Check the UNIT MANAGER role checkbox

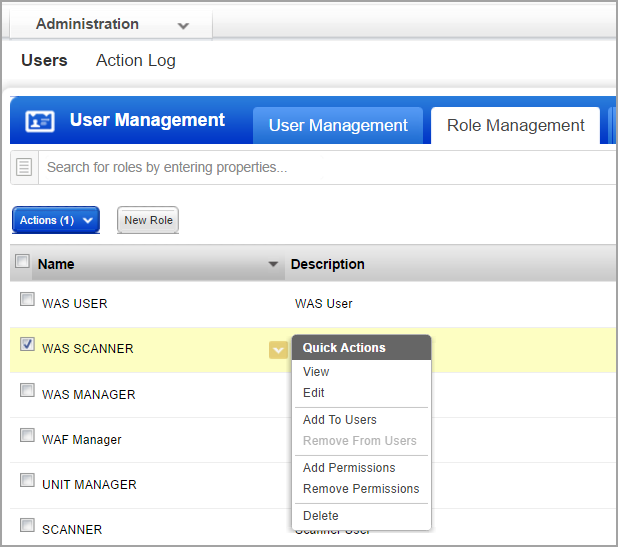[27, 481]
